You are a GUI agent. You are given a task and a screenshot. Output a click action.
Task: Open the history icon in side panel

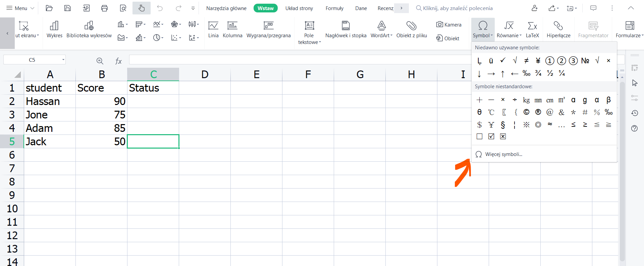click(634, 113)
